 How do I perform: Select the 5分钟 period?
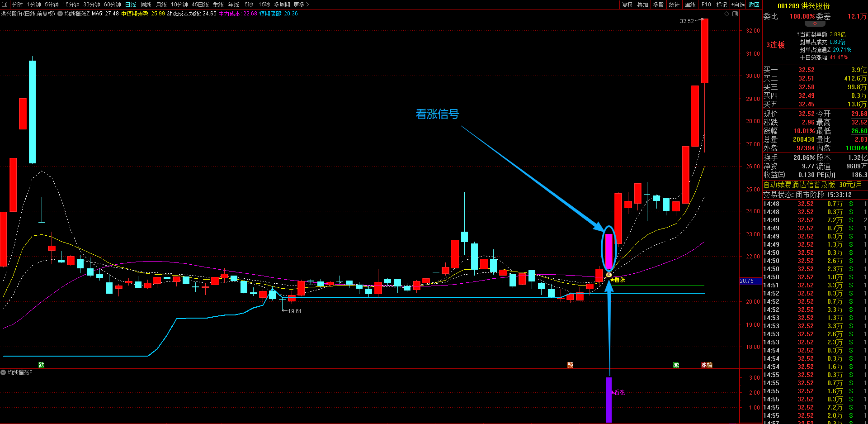click(52, 5)
